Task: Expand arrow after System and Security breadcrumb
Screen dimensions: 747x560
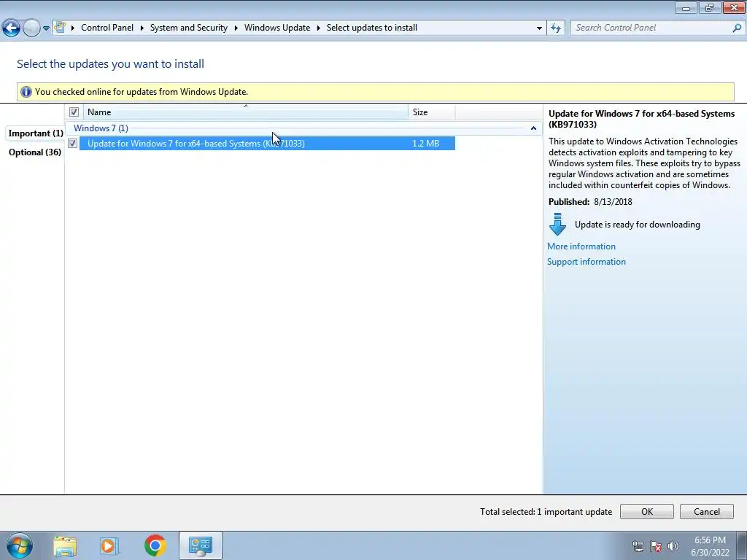Action: click(236, 28)
